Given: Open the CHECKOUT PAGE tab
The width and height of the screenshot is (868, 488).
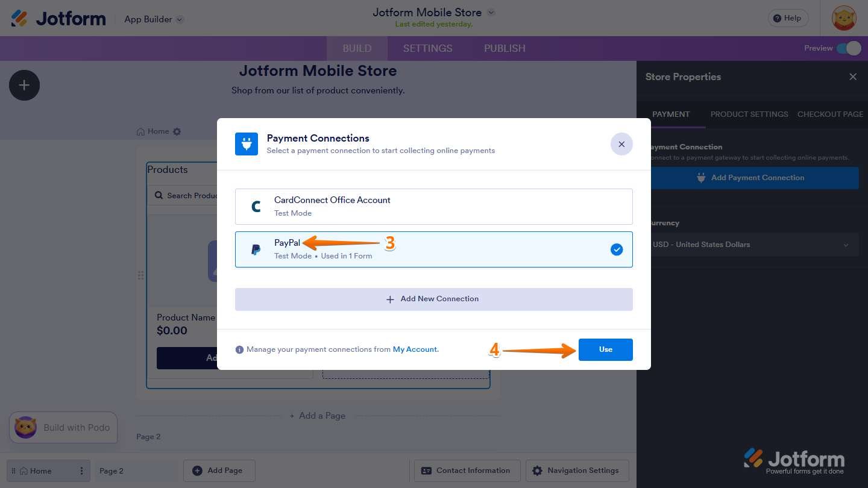Looking at the screenshot, I should [x=830, y=114].
